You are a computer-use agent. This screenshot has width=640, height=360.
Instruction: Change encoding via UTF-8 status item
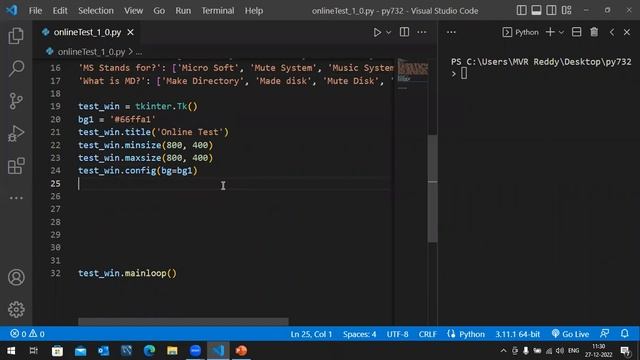click(x=398, y=334)
